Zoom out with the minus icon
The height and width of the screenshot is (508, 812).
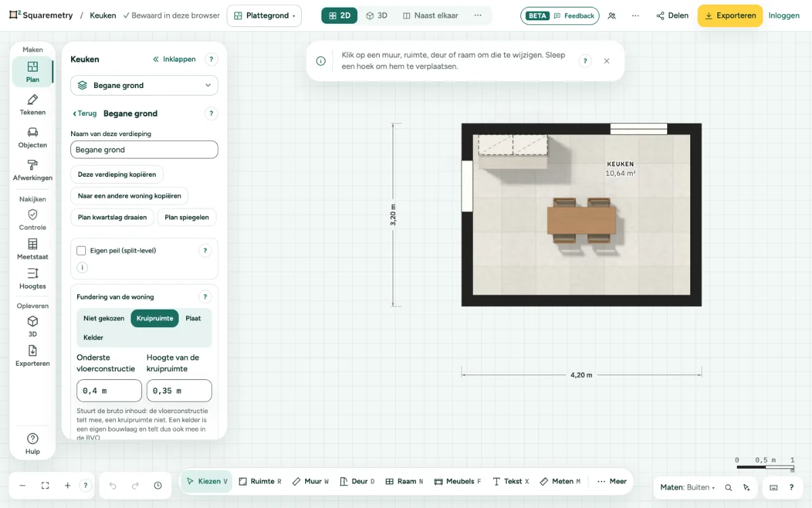[x=22, y=486]
